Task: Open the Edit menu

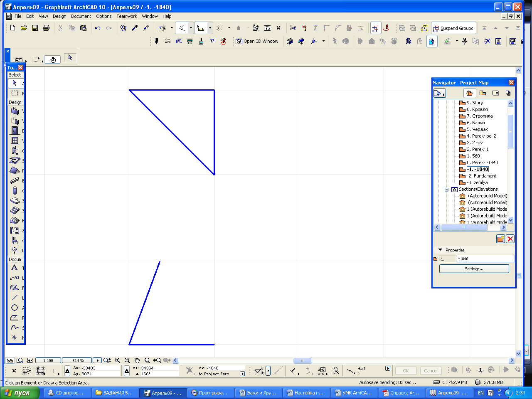Action: pyautogui.click(x=30, y=16)
